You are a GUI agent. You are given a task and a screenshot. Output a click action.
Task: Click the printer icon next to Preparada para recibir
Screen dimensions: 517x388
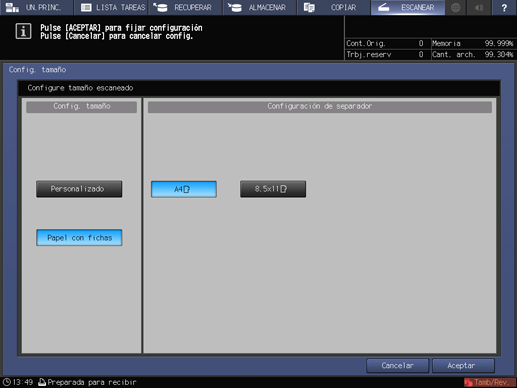pyautogui.click(x=42, y=382)
